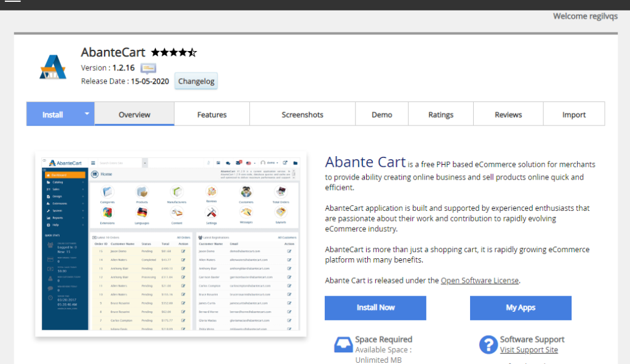
Task: Open the Ratings tab
Action: pos(441,114)
